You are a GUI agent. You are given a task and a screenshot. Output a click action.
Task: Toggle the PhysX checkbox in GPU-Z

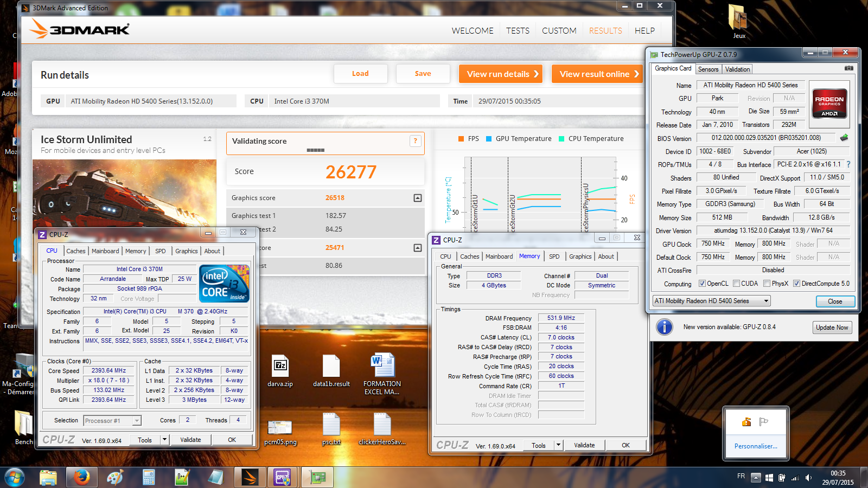767,283
